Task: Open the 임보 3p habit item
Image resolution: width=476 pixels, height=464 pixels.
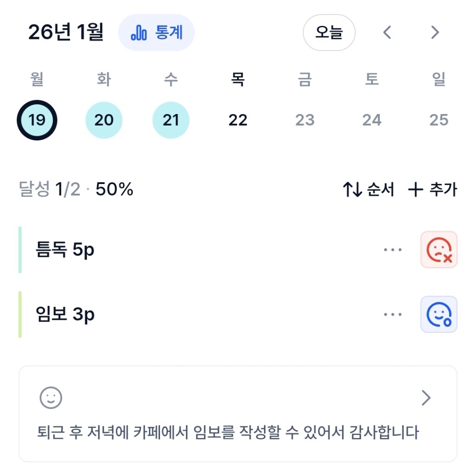Action: 65,315
